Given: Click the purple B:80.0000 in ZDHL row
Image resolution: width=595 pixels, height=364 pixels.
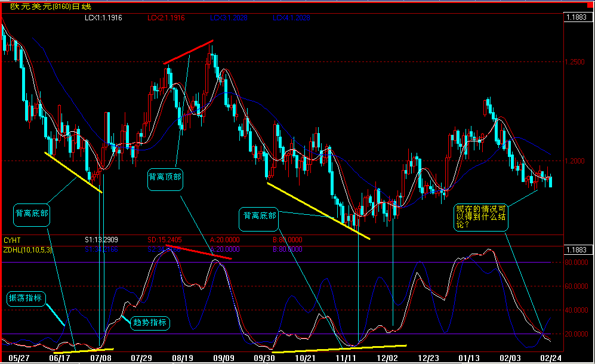Looking at the screenshot, I should (287, 250).
